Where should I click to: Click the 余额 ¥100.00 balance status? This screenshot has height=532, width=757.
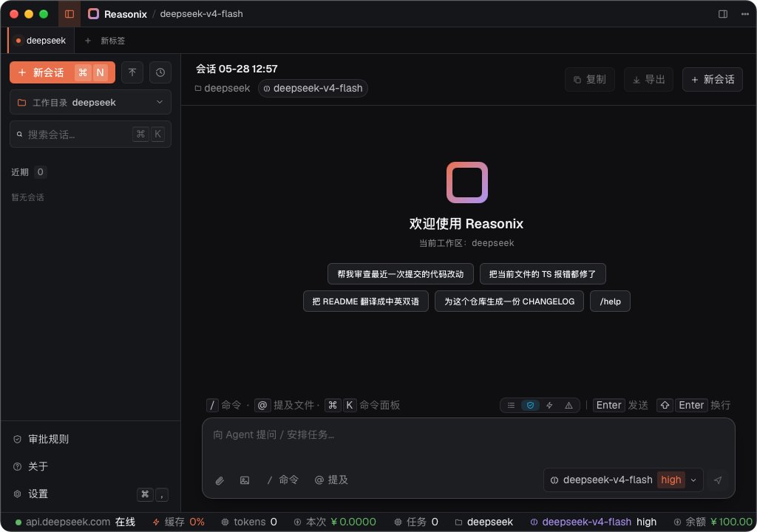coord(713,522)
